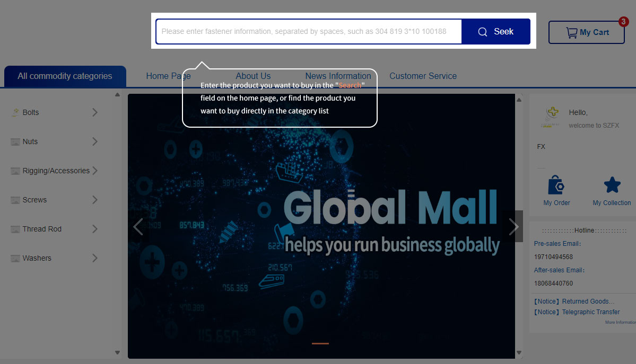Open News Information menu item

(x=338, y=76)
